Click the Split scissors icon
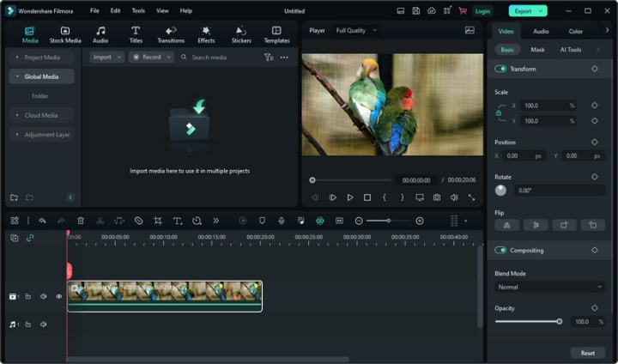The image size is (618, 364). pyautogui.click(x=100, y=221)
